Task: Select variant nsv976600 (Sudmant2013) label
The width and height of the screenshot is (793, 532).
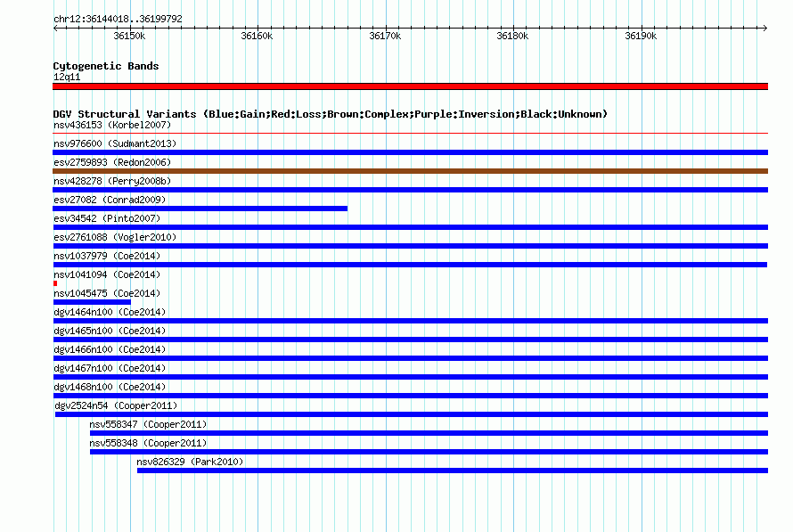Action: point(115,143)
